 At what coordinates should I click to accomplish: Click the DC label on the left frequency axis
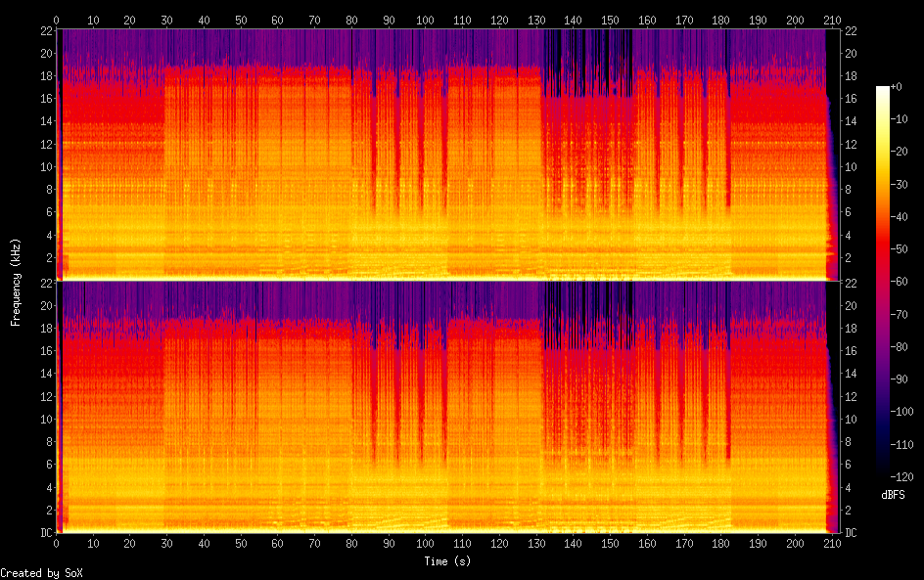[x=44, y=533]
